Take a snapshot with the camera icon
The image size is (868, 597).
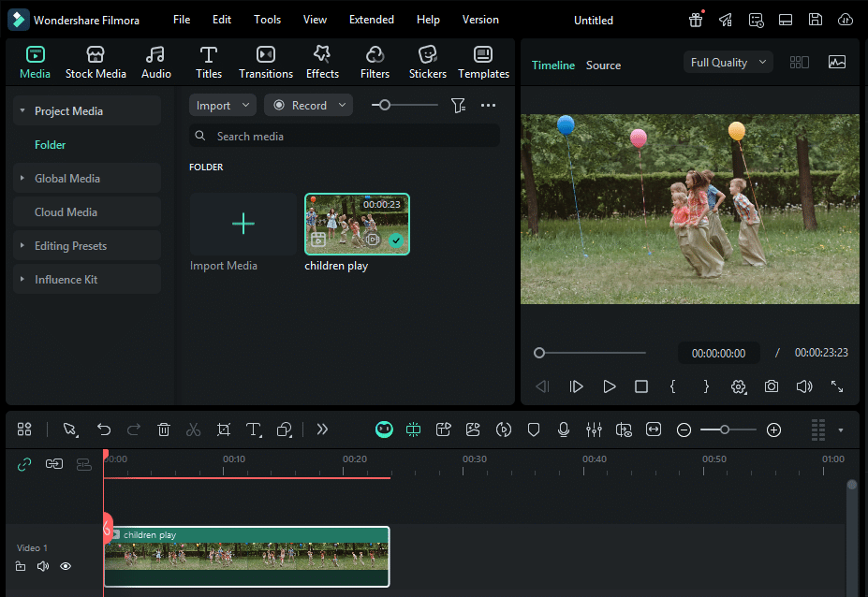tap(771, 386)
